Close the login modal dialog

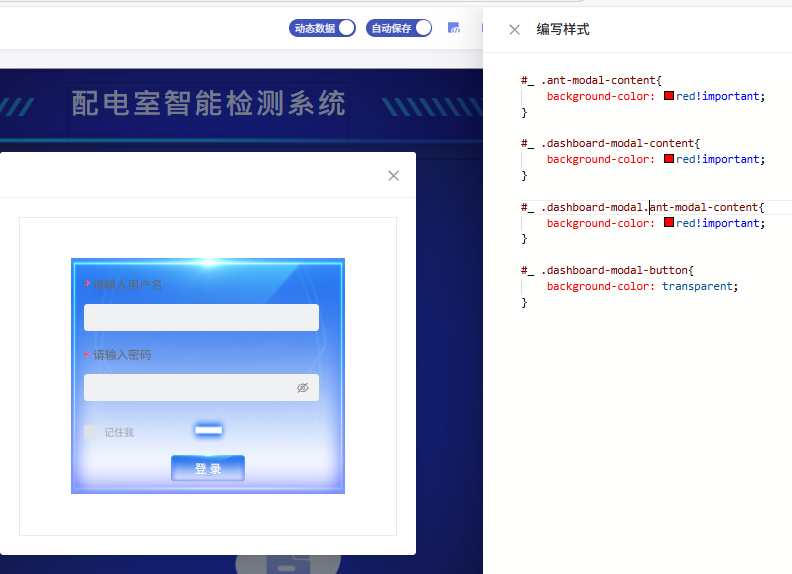click(x=393, y=175)
